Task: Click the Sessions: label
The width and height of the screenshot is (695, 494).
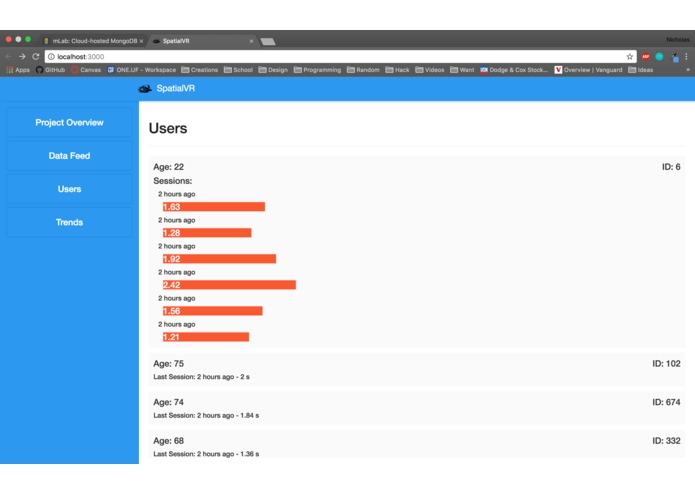Action: 173,181
